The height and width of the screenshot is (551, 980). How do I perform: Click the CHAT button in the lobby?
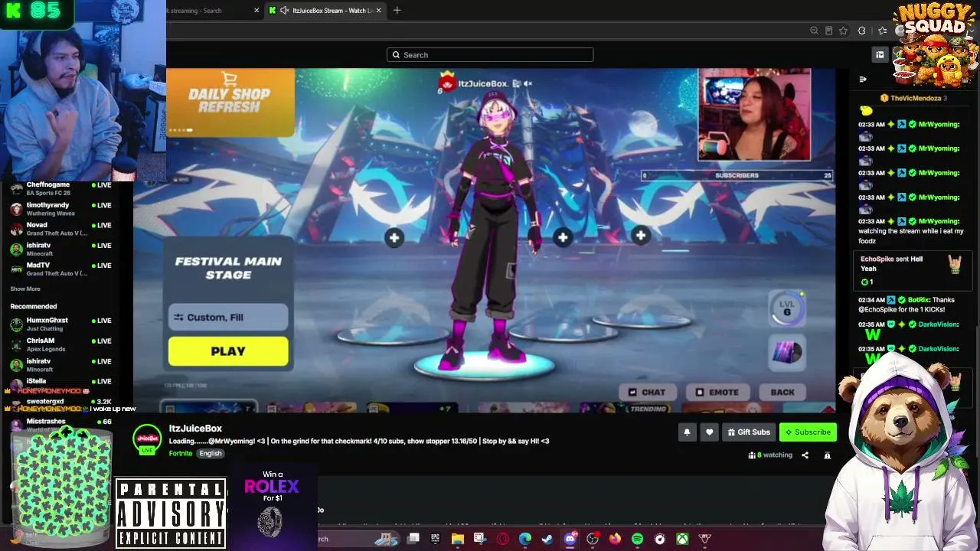(647, 393)
